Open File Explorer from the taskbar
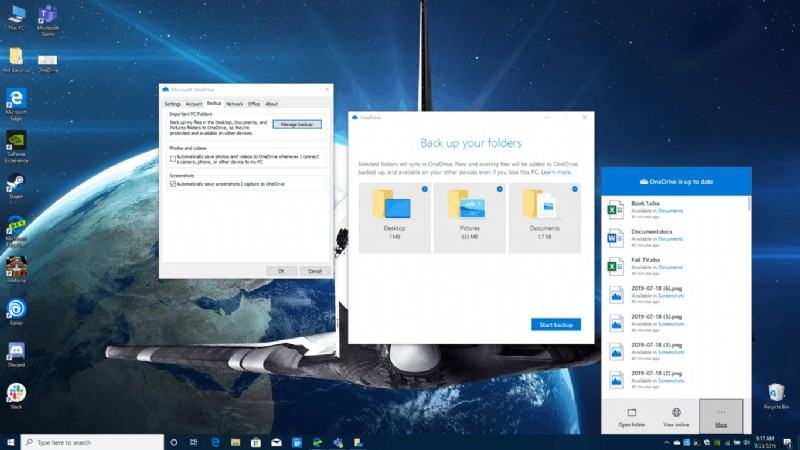The height and width of the screenshot is (450, 800). (x=235, y=442)
